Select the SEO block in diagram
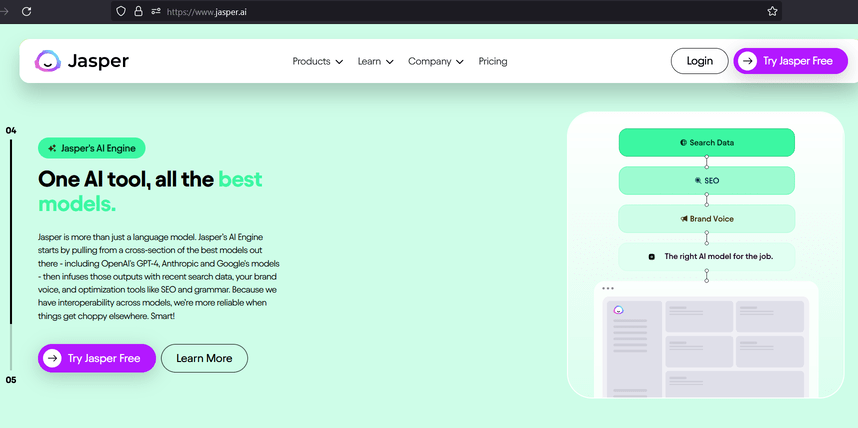The width and height of the screenshot is (858, 428). click(x=706, y=180)
